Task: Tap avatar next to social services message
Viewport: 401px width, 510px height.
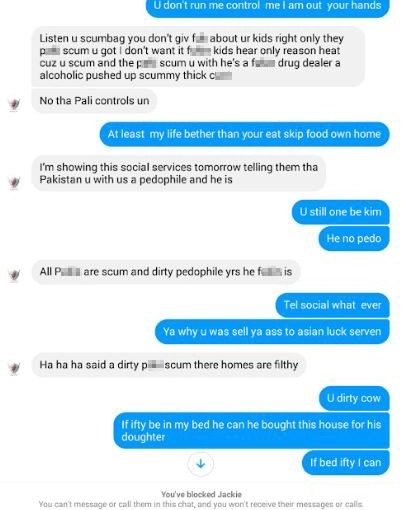Action: (14, 182)
